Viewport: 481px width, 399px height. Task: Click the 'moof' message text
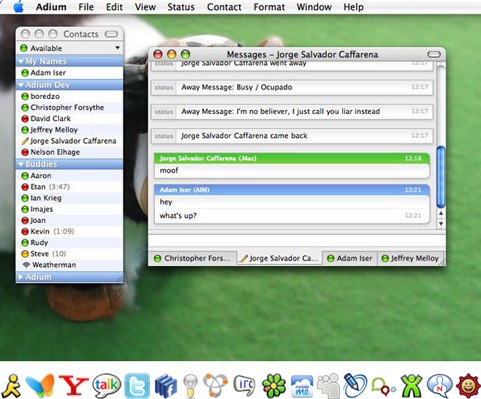click(x=169, y=170)
